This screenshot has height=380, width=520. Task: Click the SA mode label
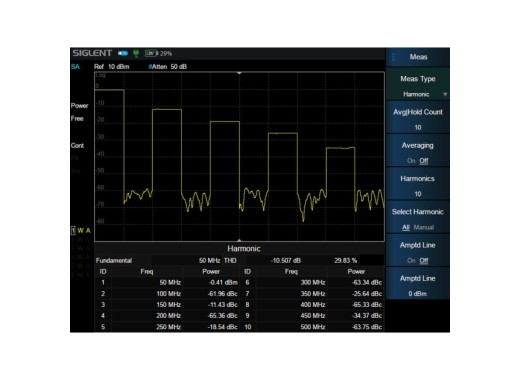[75, 67]
